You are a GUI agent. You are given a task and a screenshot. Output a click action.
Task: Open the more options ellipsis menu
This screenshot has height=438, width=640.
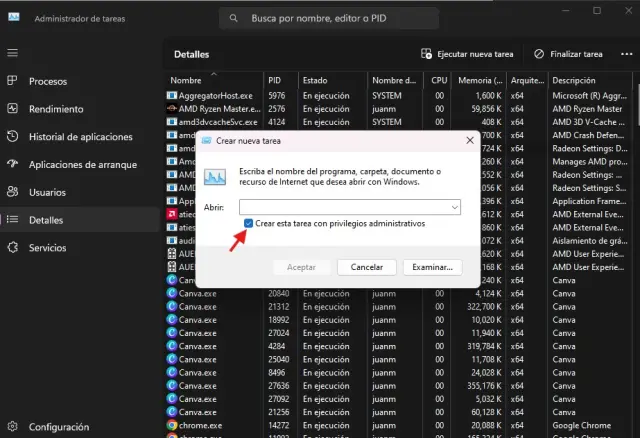[624, 54]
